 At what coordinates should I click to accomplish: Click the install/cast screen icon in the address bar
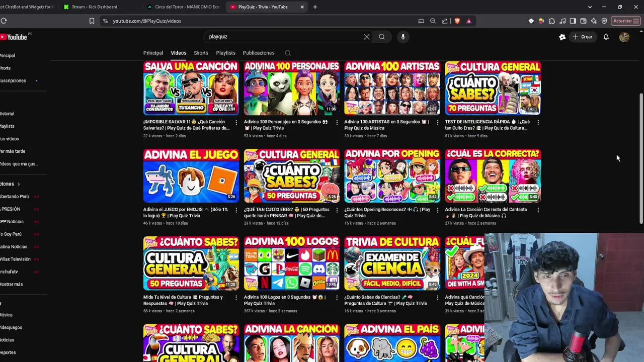point(421,21)
